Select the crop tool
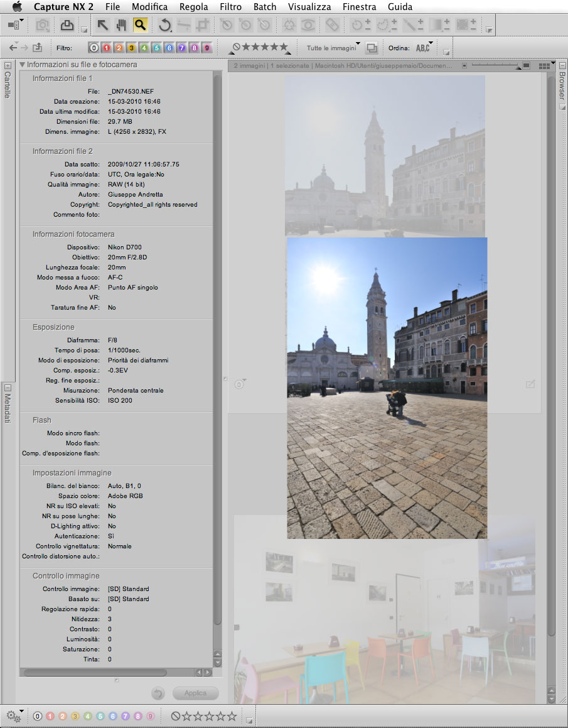 [x=202, y=25]
